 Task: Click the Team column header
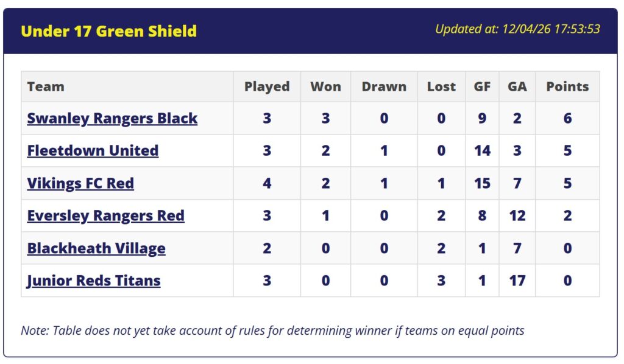[x=46, y=86]
